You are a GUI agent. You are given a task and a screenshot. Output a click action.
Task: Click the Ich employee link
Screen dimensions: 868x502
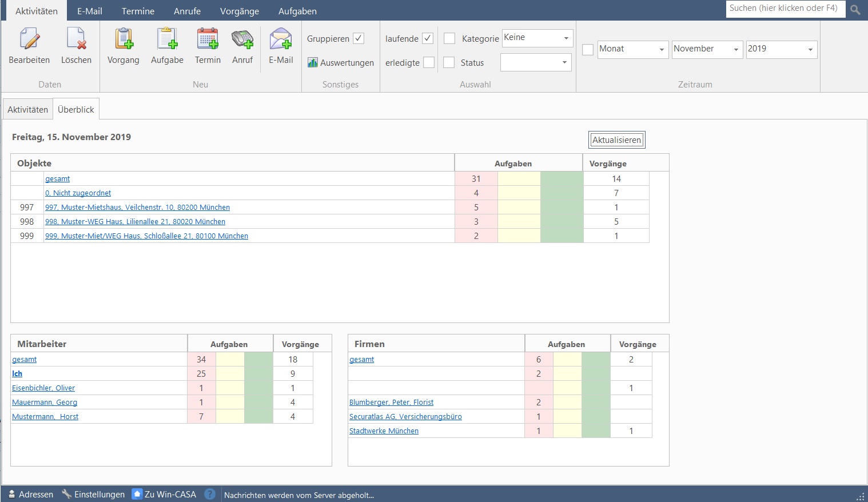coord(17,374)
